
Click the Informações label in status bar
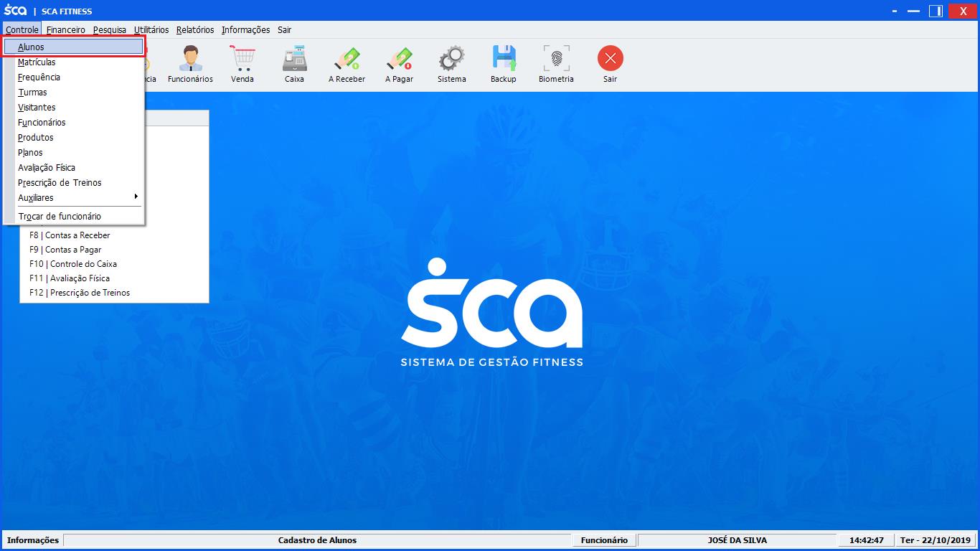pos(33,540)
